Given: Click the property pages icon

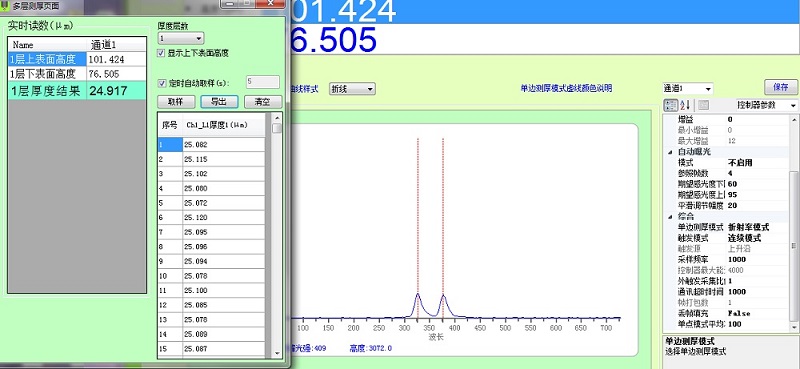Looking at the screenshot, I should pyautogui.click(x=704, y=105).
